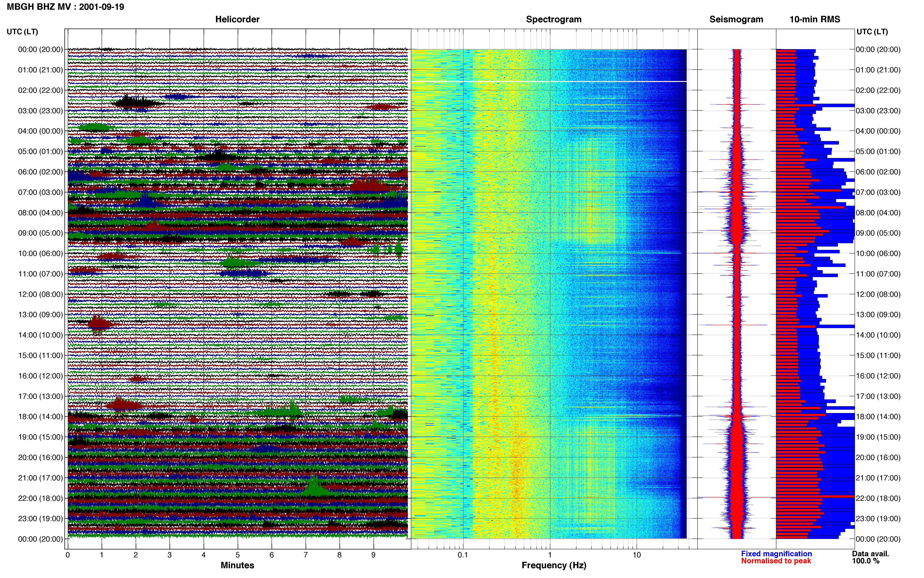924x578 pixels.
Task: Click the '9' minutes tick label
Action: pyautogui.click(x=374, y=555)
